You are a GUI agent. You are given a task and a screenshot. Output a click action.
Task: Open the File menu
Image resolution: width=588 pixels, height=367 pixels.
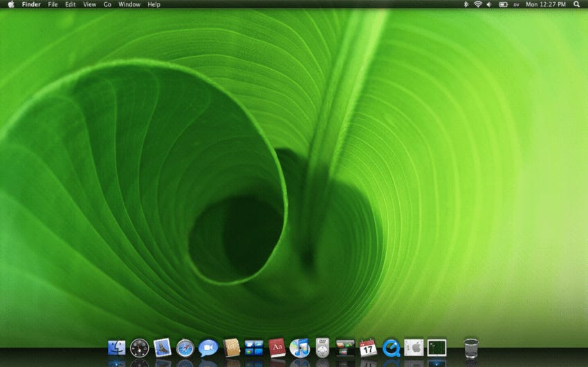tap(53, 5)
